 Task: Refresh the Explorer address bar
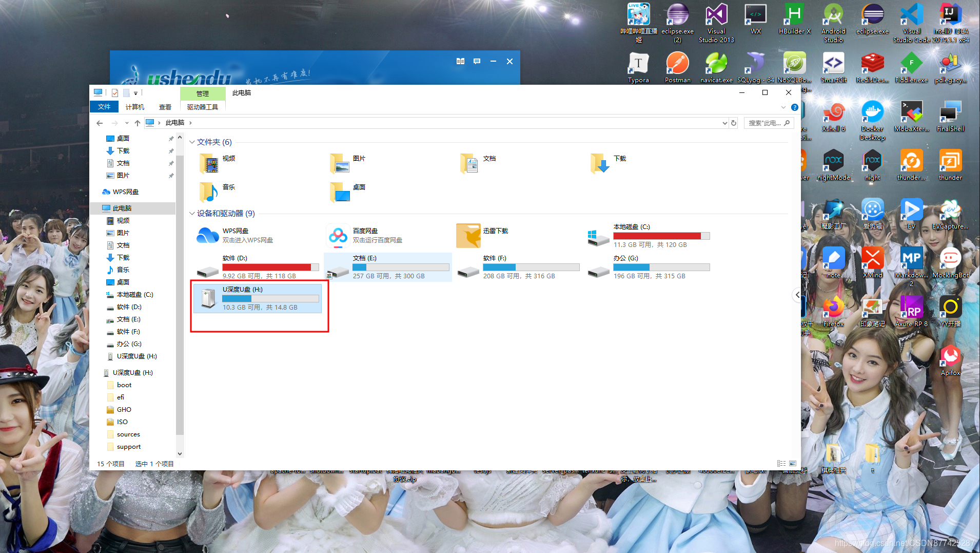pyautogui.click(x=734, y=123)
